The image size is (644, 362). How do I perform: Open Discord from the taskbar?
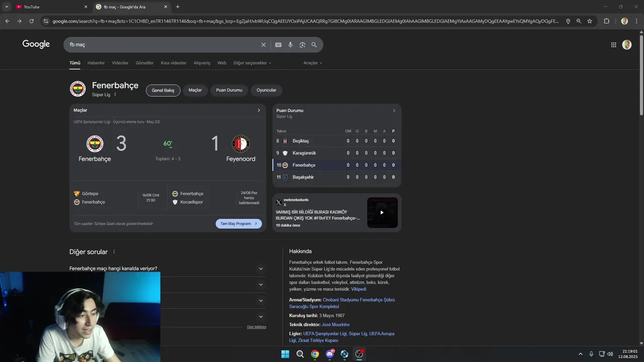coord(330,354)
